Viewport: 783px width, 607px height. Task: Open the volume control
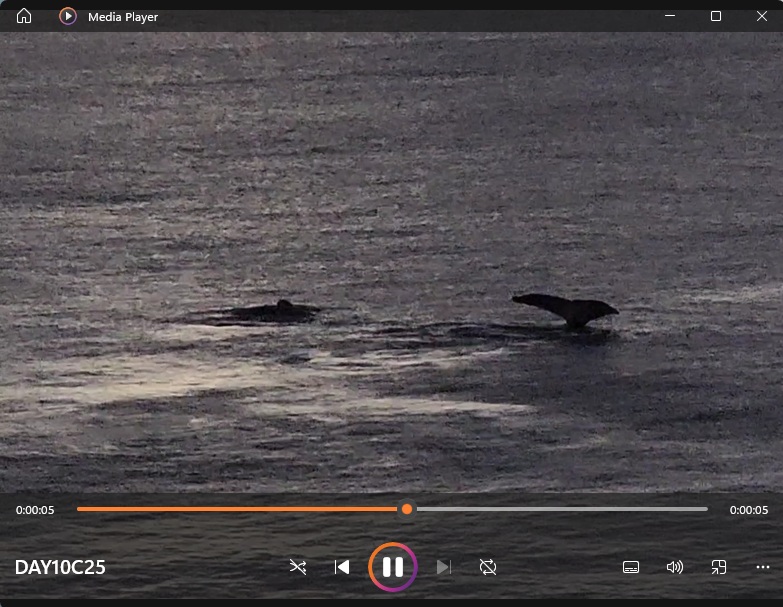pyautogui.click(x=675, y=567)
